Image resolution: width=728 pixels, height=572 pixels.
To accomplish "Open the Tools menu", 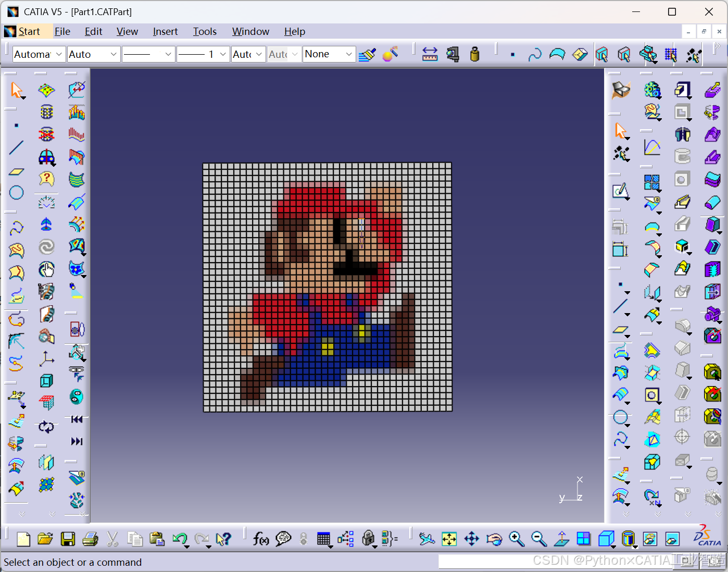I will tap(205, 32).
